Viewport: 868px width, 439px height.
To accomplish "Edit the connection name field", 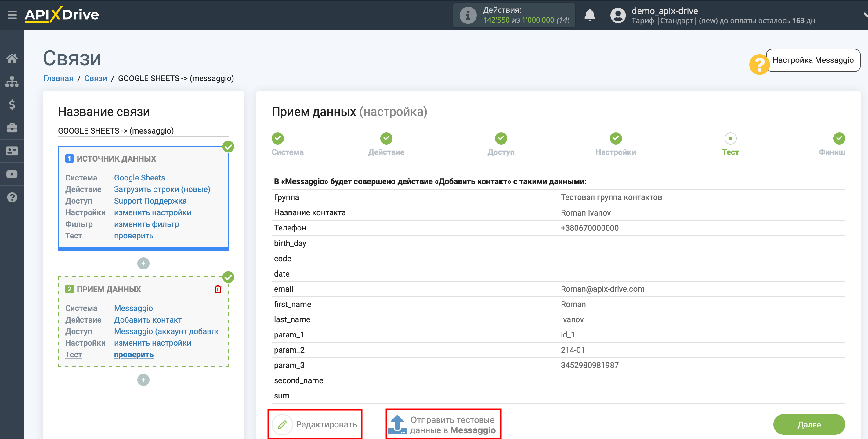I will [x=143, y=131].
